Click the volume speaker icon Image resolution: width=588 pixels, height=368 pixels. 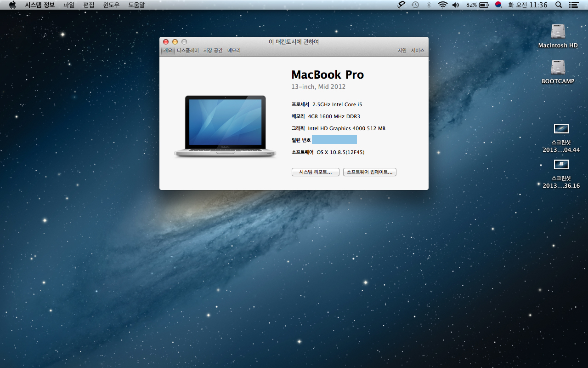pos(455,5)
